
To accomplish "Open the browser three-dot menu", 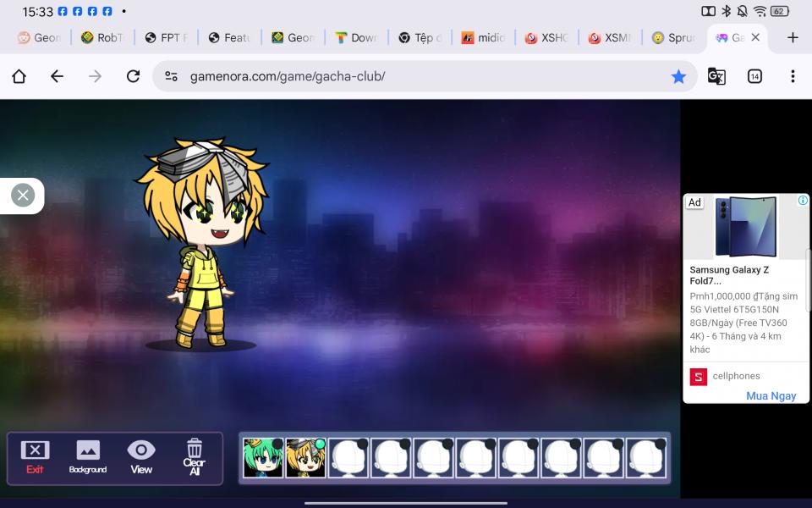I will (793, 77).
